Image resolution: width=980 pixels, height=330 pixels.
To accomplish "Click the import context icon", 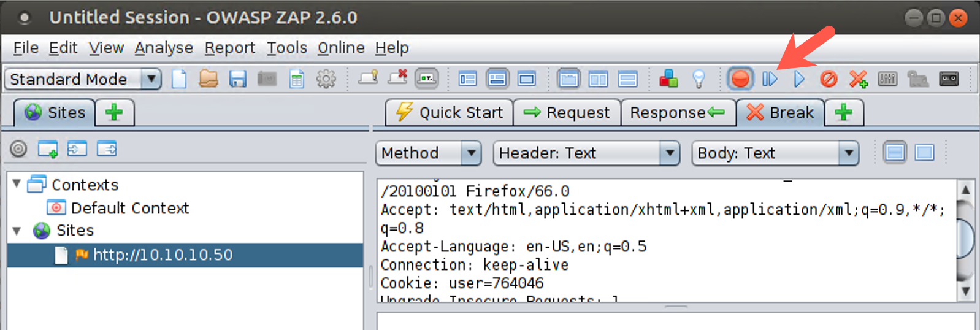I will 77,148.
